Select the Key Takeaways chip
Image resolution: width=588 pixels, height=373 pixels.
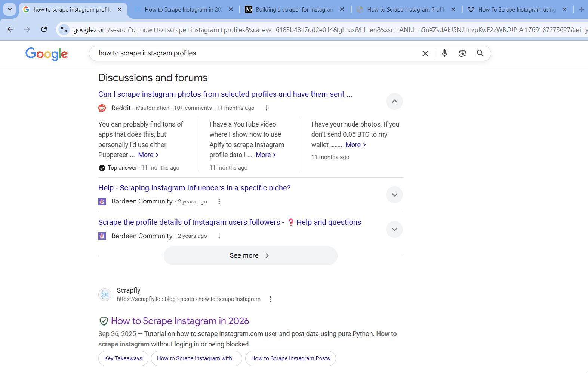tap(123, 358)
